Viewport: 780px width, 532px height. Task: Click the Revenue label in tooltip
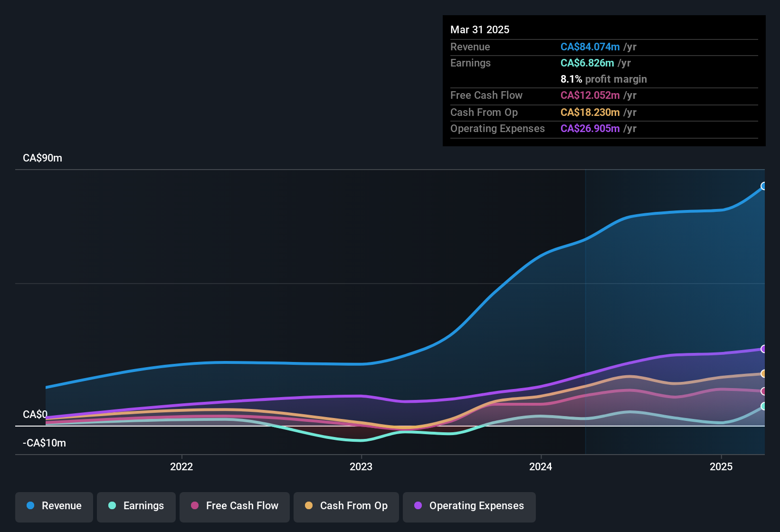click(x=470, y=47)
